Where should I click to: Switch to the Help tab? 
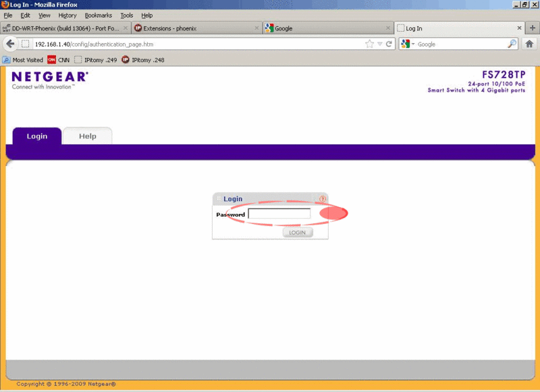(x=87, y=136)
